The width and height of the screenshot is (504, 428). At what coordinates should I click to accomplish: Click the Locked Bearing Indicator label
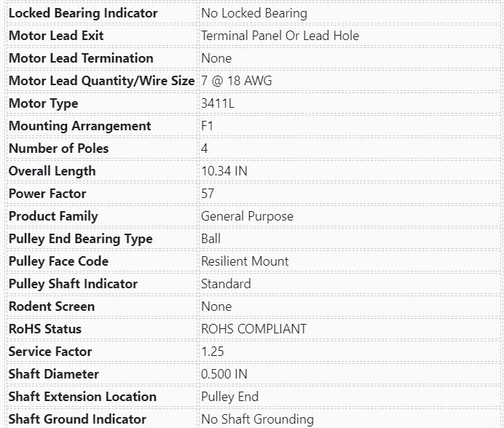point(83,13)
